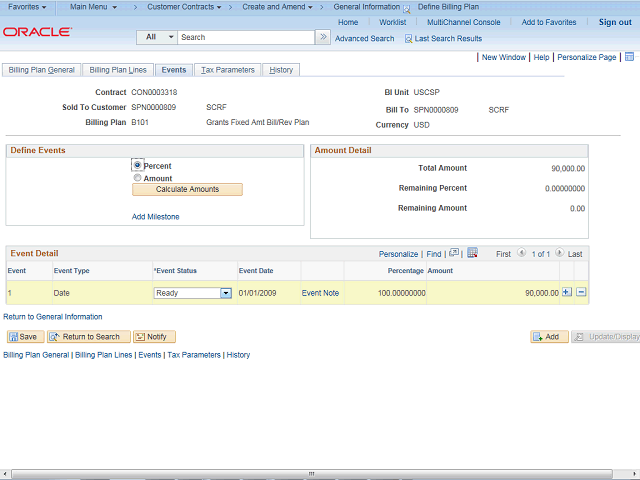Select the Amount radio button
Screen dimensions: 640x480
(x=138, y=178)
